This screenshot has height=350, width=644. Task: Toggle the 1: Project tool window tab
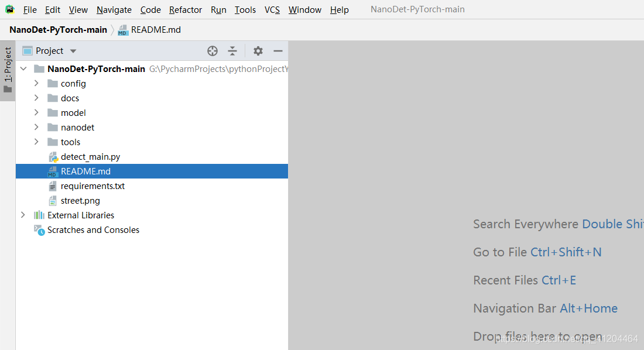pyautogui.click(x=8, y=71)
